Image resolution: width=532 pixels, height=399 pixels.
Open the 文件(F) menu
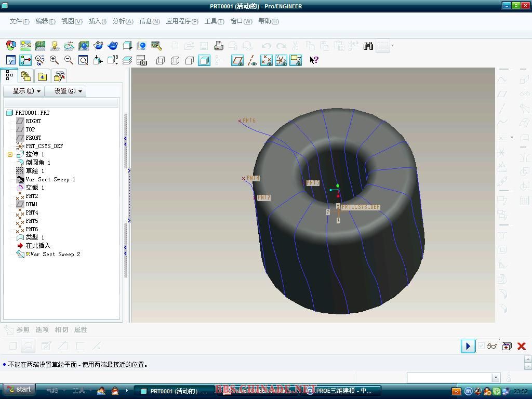(19, 21)
